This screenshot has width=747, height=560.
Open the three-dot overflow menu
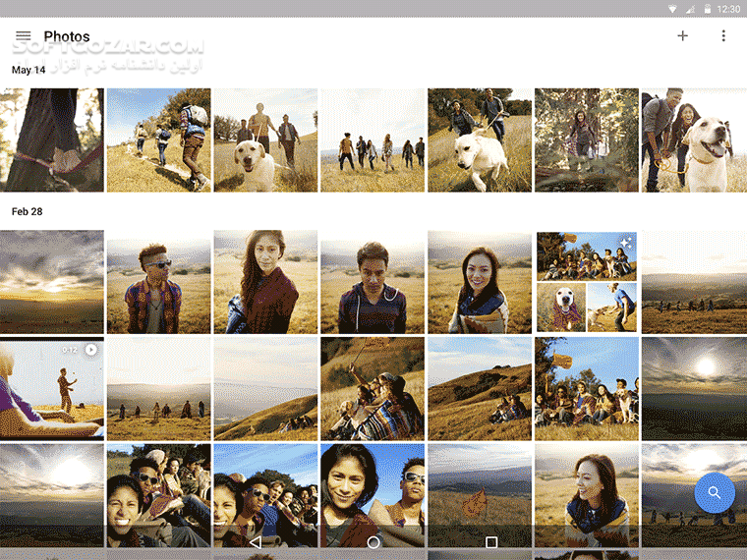click(723, 35)
